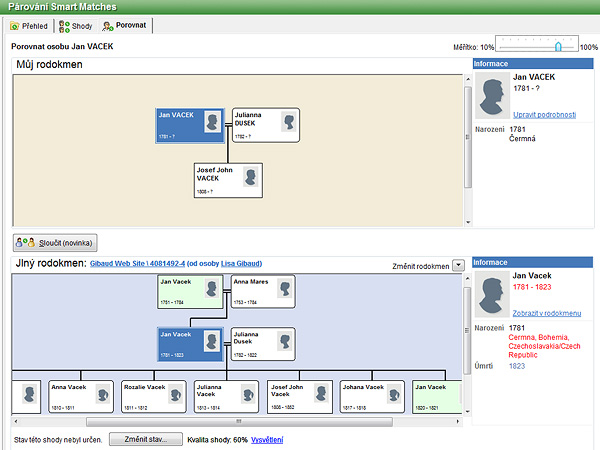Image resolution: width=600 pixels, height=450 pixels.
Task: Switch to the Shody tab
Action: (x=76, y=26)
